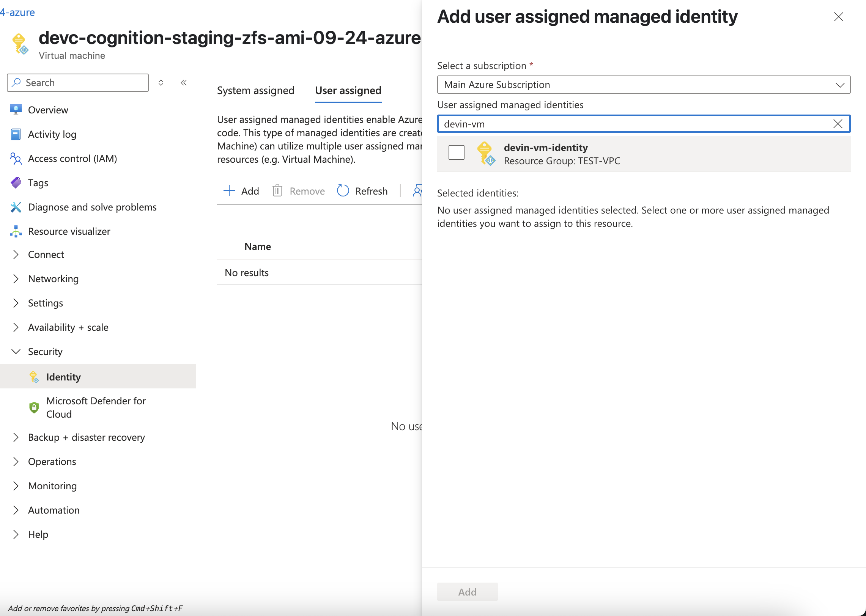This screenshot has width=866, height=616.
Task: Expand the Networking section
Action: pos(16,279)
